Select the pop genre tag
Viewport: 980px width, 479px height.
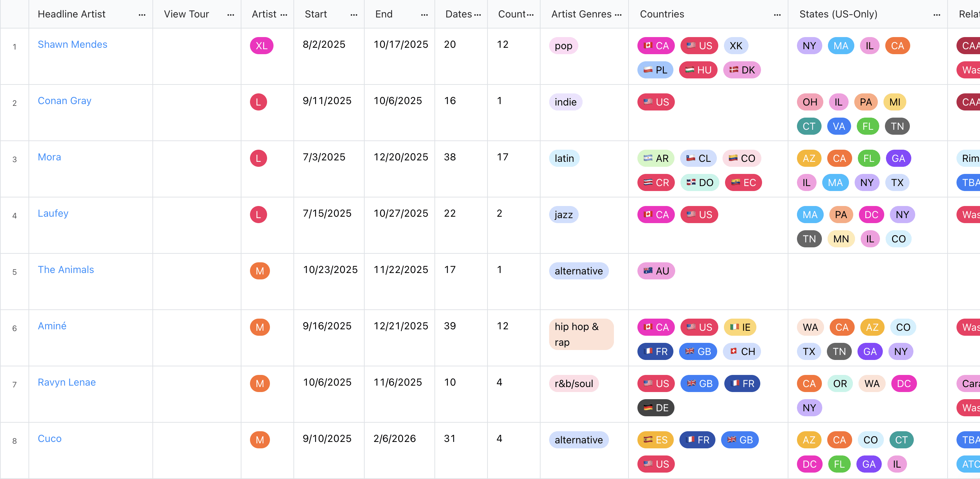pyautogui.click(x=563, y=46)
